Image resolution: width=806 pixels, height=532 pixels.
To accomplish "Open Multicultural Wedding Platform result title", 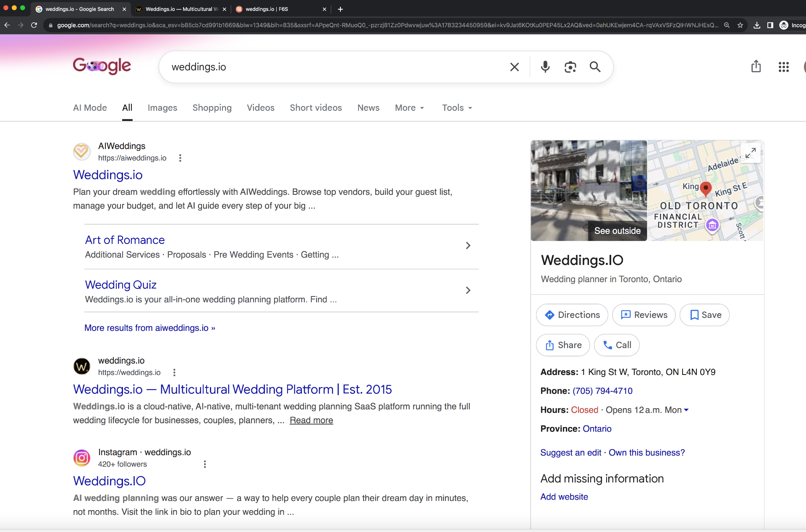I will coord(233,389).
